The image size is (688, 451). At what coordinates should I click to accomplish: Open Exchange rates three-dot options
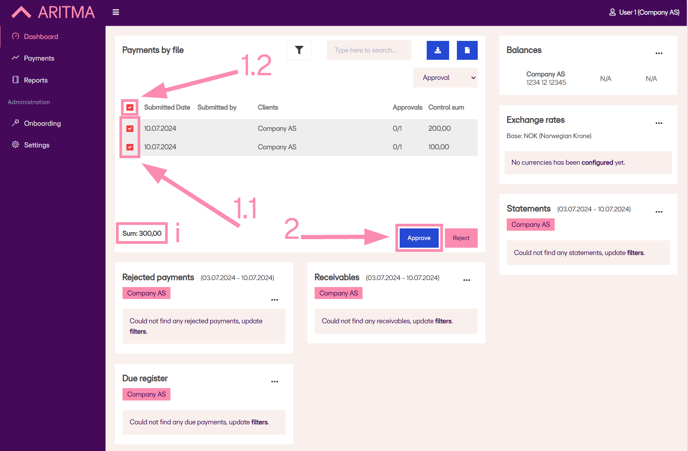(659, 123)
